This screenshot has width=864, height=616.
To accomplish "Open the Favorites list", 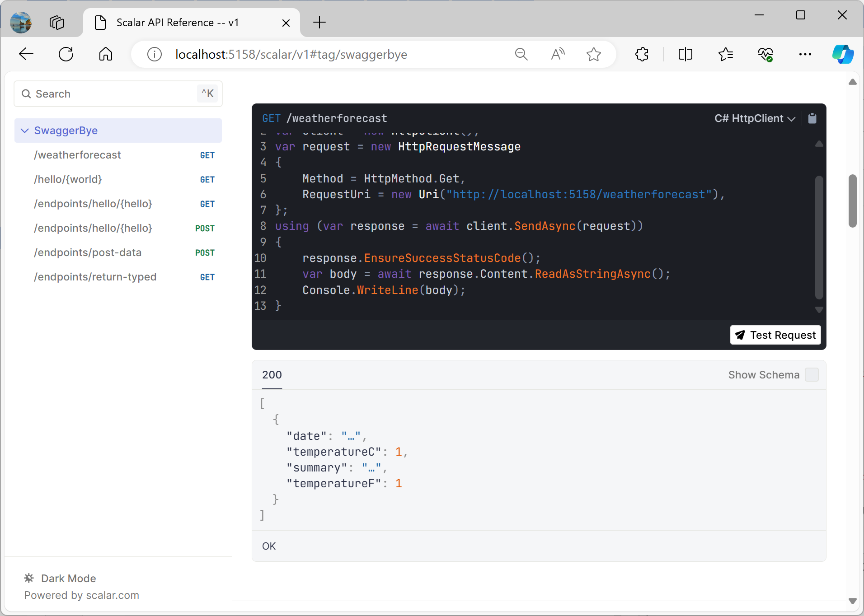I will point(725,55).
